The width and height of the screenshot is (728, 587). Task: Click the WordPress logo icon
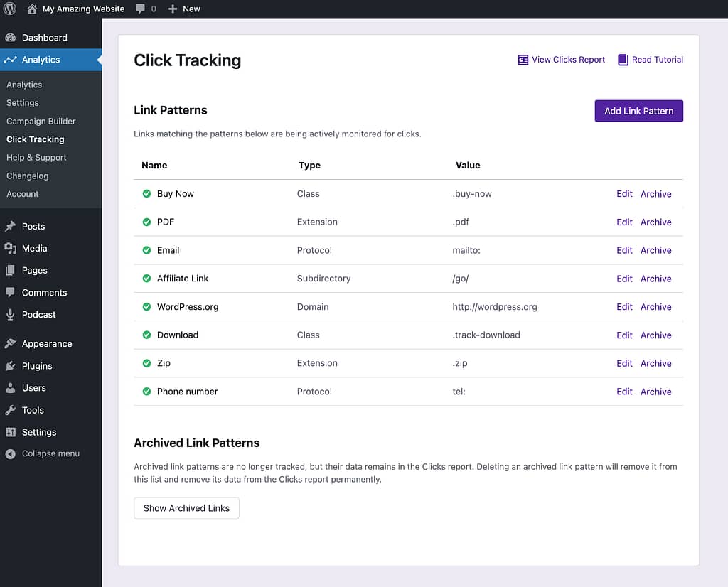click(10, 9)
